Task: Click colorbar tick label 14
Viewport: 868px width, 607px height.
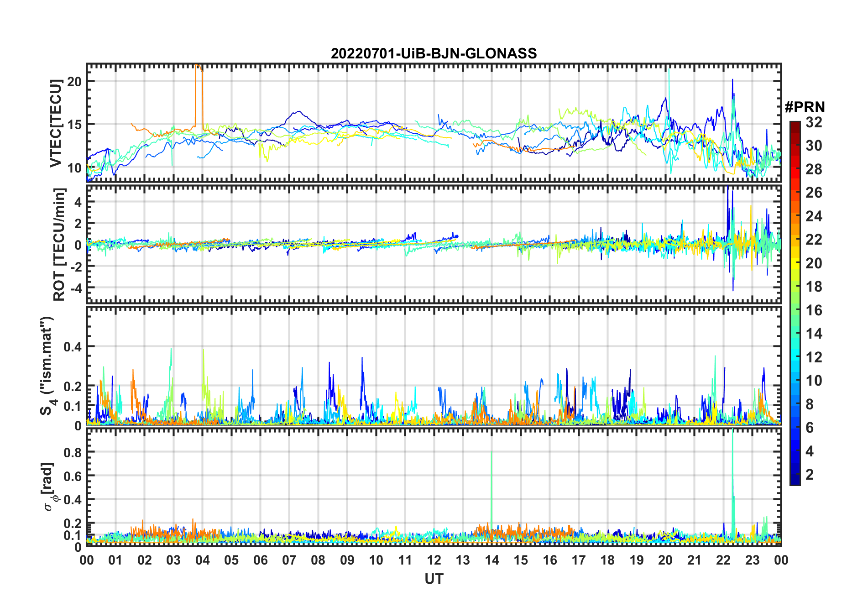Action: pos(814,334)
